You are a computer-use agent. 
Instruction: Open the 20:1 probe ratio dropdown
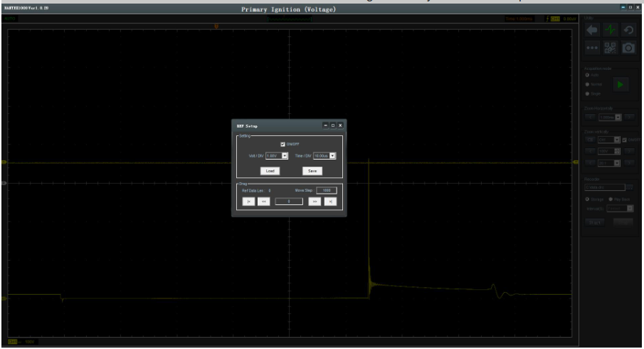coord(608,163)
